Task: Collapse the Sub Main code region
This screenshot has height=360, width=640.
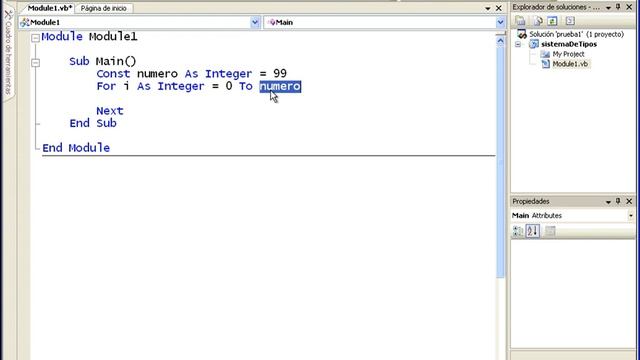Action: 36,62
